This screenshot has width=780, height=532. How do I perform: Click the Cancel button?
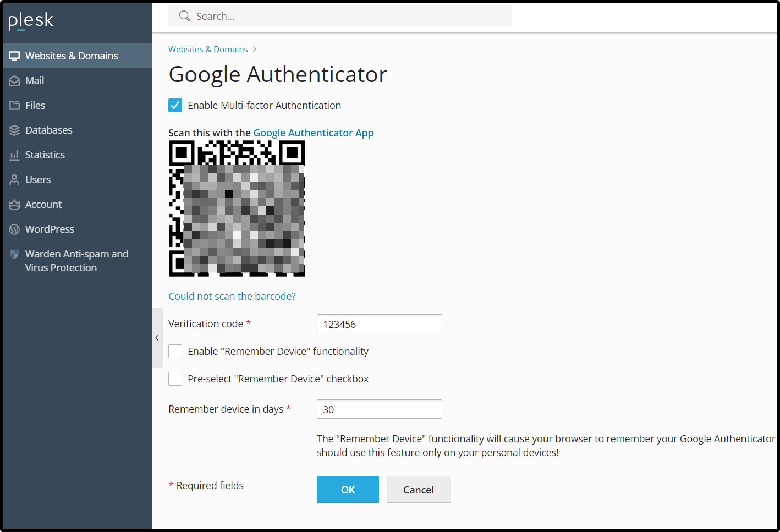(x=419, y=490)
